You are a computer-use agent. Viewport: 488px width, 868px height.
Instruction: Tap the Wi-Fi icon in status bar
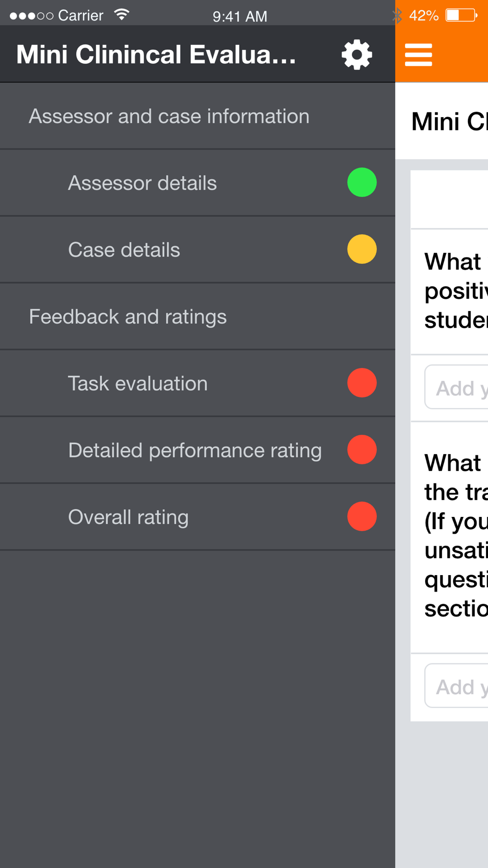click(x=122, y=15)
